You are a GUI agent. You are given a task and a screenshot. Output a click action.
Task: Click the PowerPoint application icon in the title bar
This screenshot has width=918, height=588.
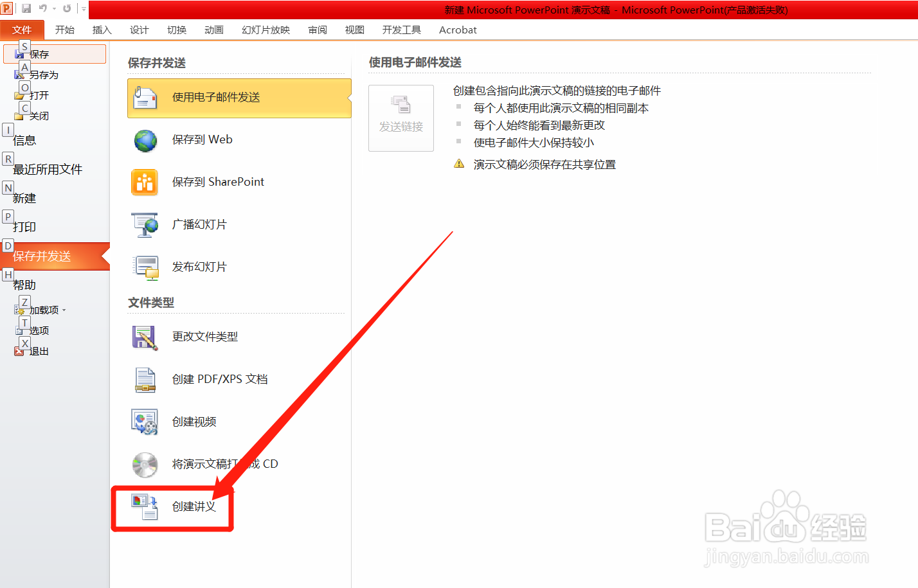coord(6,8)
